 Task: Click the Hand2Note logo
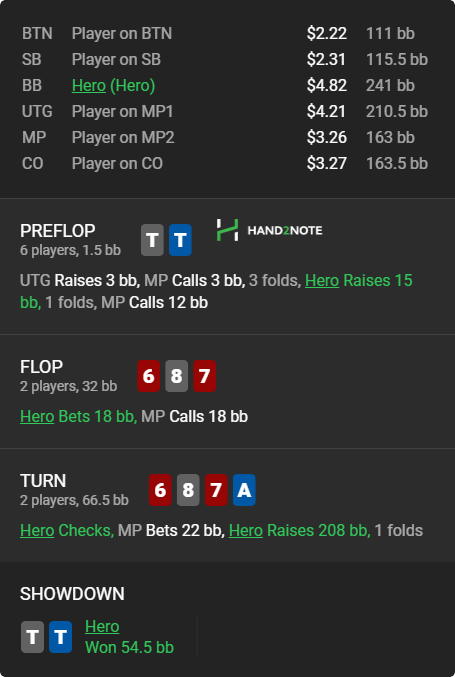269,230
